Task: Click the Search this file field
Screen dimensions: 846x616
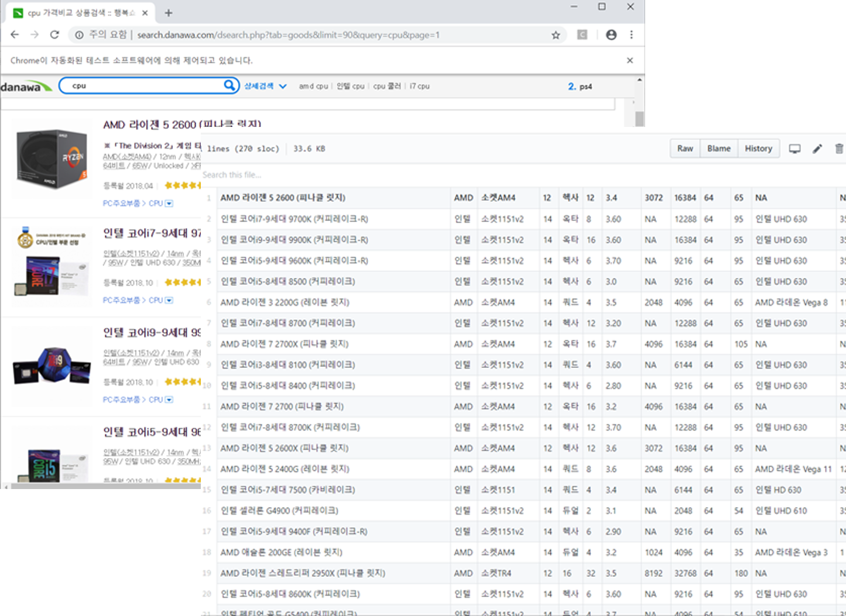Action: [232, 175]
